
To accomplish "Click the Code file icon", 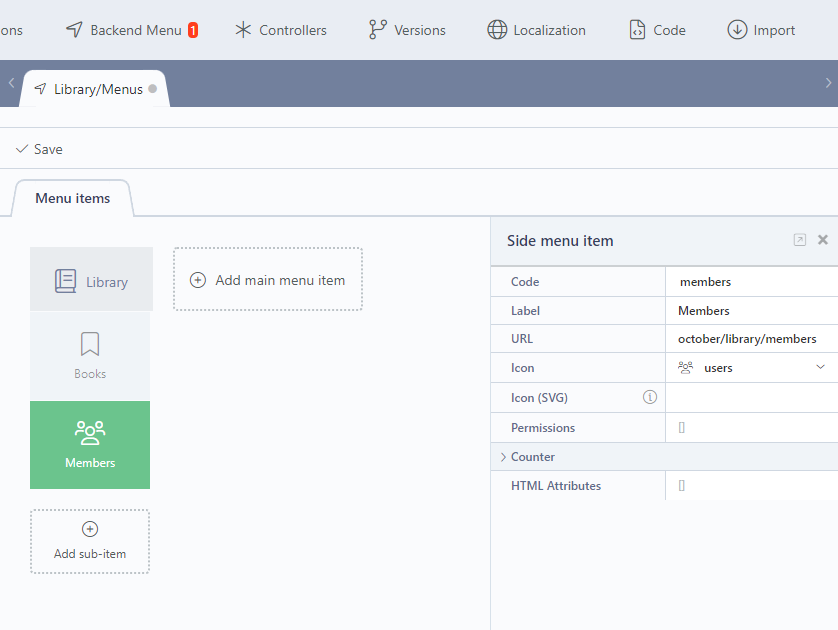I will (637, 30).
